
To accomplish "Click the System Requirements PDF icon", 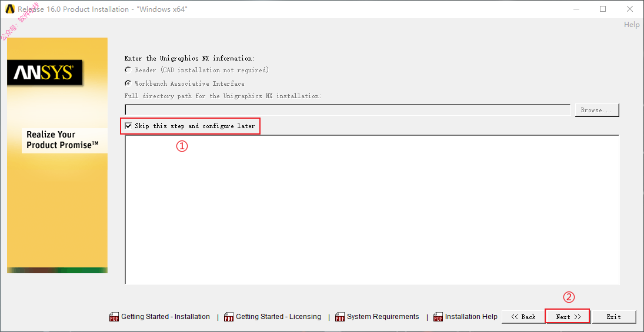I will [x=340, y=317].
